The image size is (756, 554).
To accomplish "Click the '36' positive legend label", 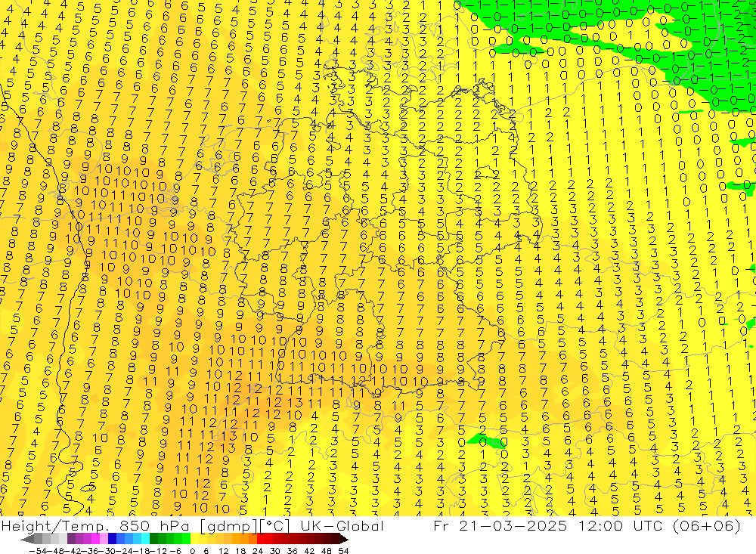I will 292,551.
